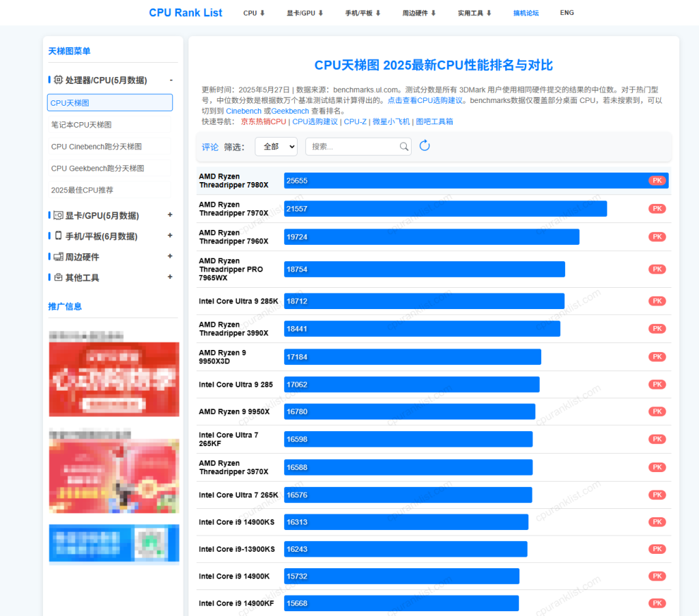Collapse the 处理器/CPU(5月数据) sidebar section
The image size is (699, 616).
(x=171, y=80)
